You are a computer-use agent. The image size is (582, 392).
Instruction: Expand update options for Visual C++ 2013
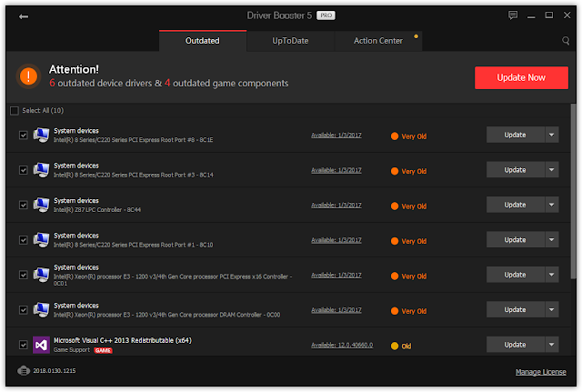(552, 345)
